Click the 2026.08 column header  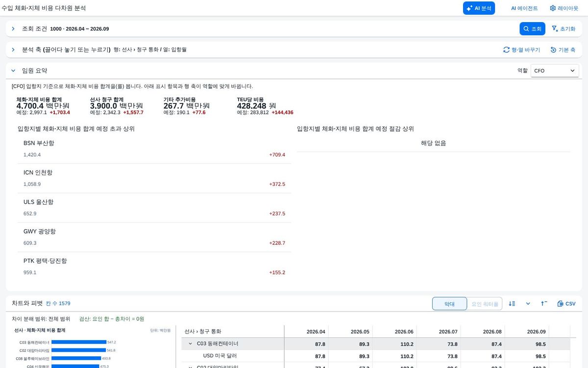click(x=483, y=332)
